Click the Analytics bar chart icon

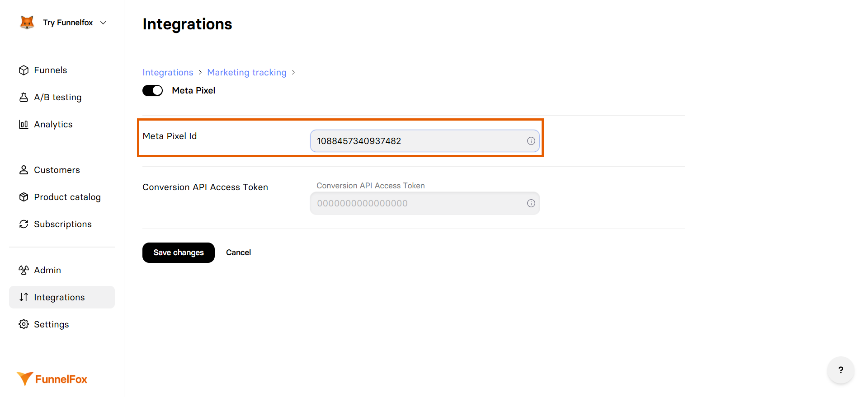click(24, 124)
